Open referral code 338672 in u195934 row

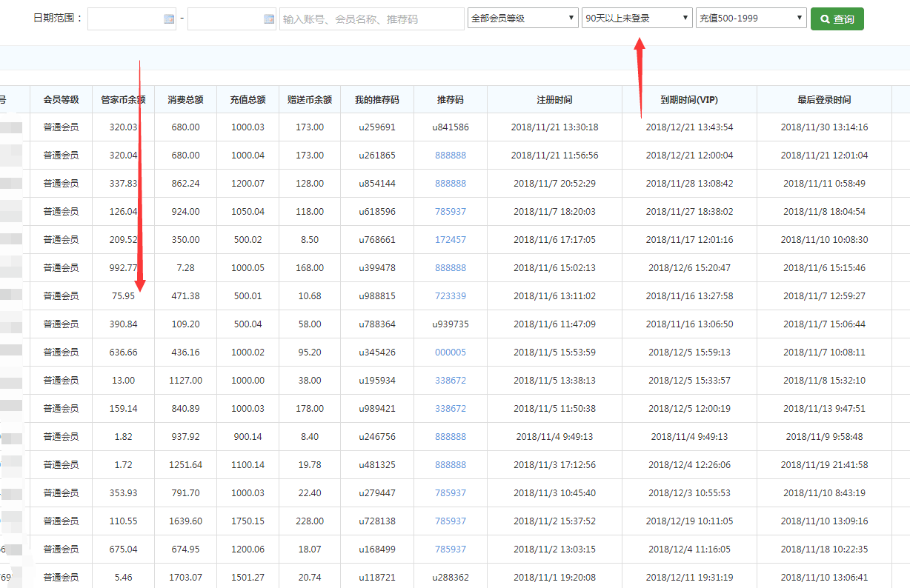tap(451, 381)
